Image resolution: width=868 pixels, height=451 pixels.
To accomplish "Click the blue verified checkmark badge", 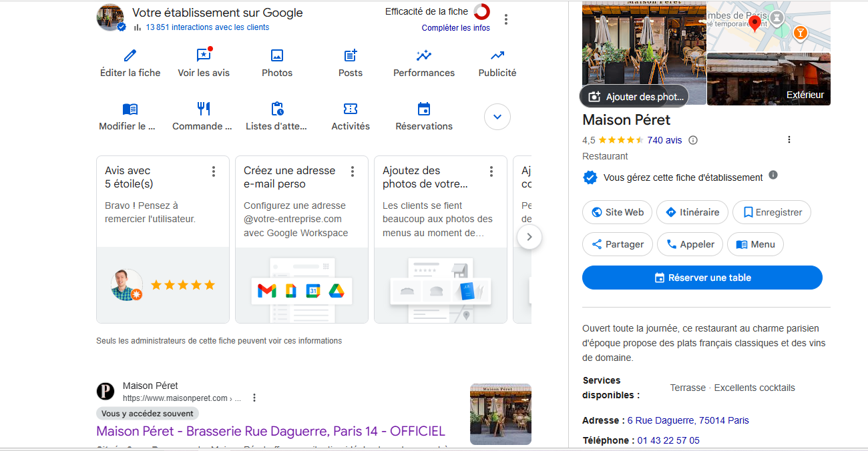I will pos(590,177).
